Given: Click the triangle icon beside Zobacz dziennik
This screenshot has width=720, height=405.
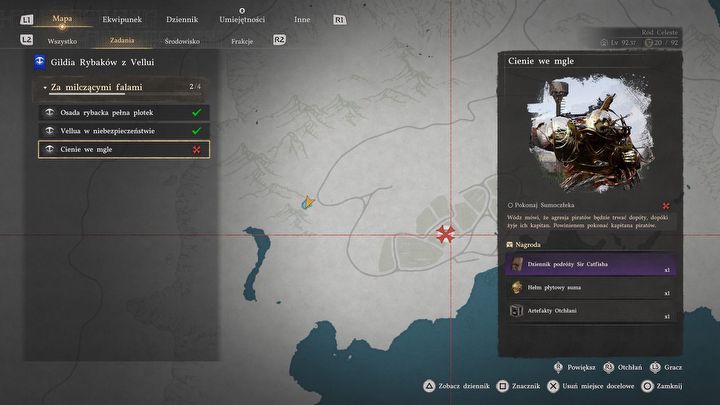Looking at the screenshot, I should tap(429, 386).
